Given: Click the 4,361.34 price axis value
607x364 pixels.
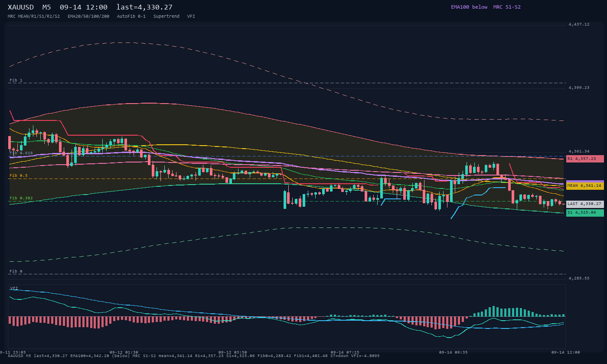Looking at the screenshot, I should (579, 151).
